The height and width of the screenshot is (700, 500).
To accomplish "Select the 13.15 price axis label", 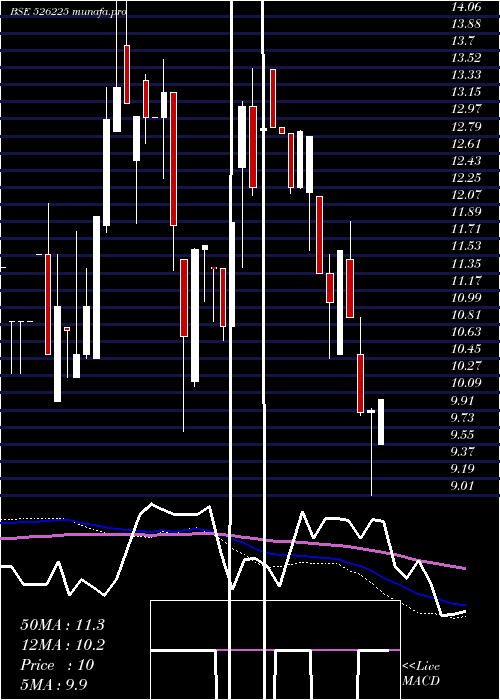I will (x=466, y=92).
